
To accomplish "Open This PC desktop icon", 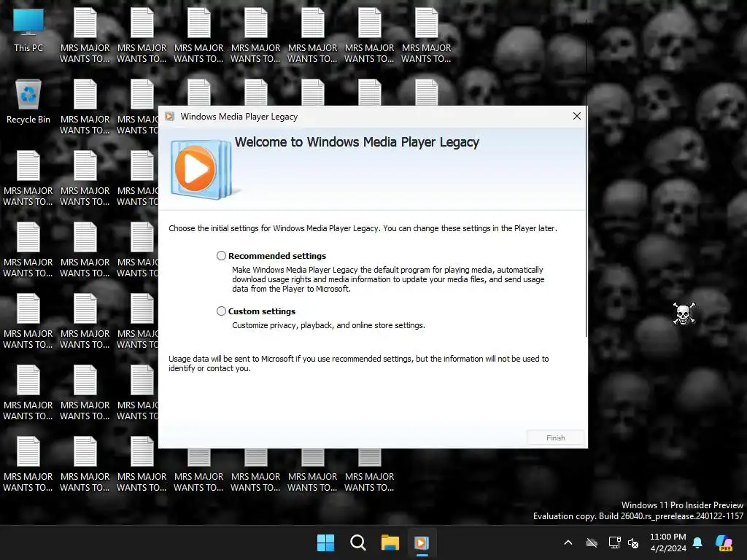I will coord(28,30).
